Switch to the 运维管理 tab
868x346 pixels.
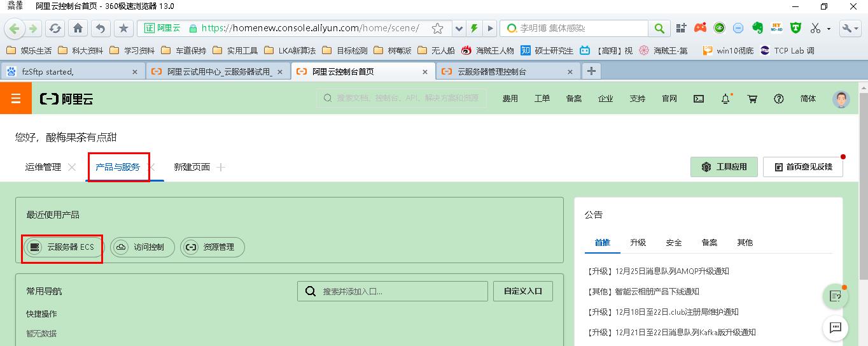[43, 167]
